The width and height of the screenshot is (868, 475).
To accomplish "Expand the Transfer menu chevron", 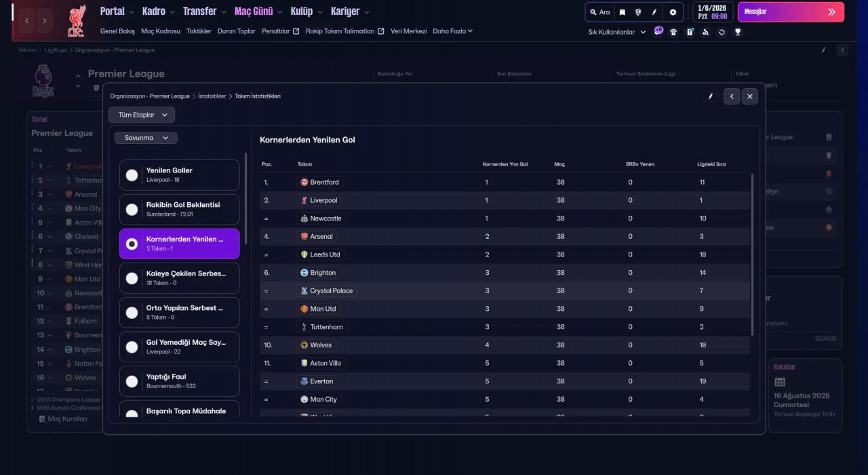I will (222, 12).
